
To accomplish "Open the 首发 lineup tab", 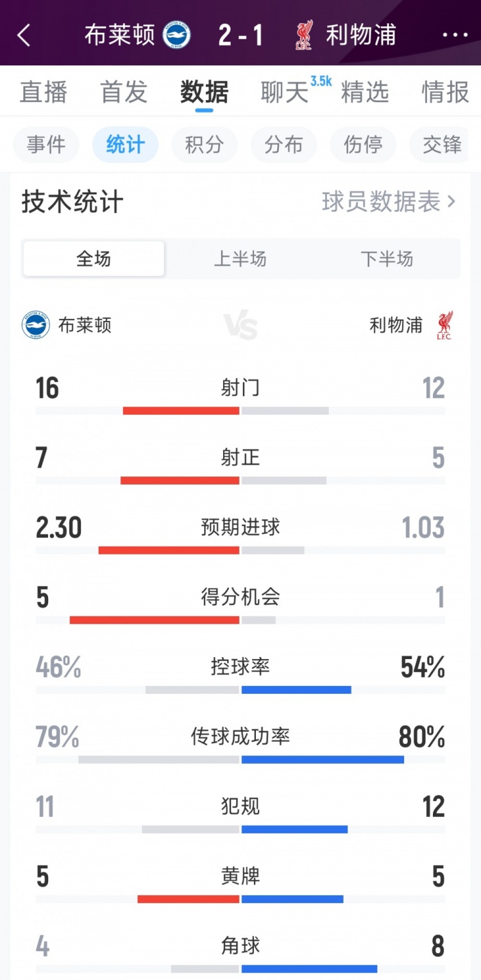I will [x=124, y=92].
